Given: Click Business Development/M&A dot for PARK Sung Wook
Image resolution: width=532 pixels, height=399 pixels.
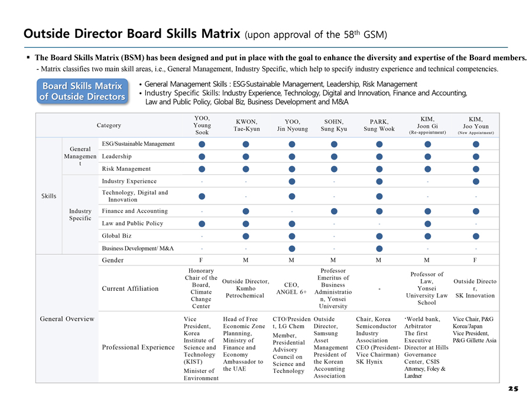Looking at the screenshot, I should (379, 249).
